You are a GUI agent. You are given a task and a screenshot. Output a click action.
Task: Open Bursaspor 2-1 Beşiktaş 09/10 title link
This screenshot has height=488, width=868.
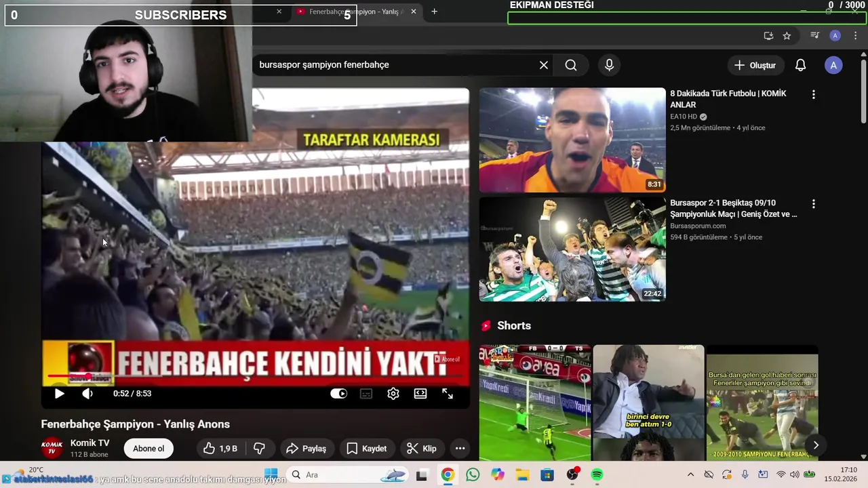point(733,208)
